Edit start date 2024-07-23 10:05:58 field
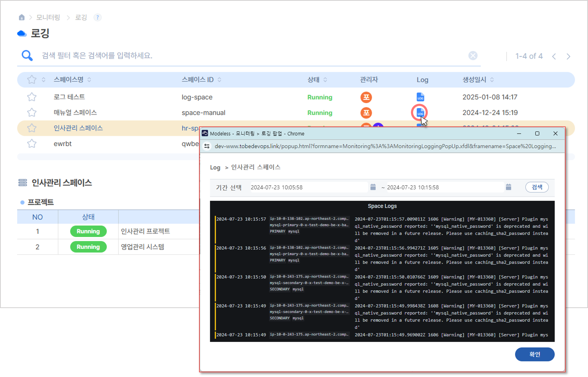The width and height of the screenshot is (588, 377). coord(309,187)
